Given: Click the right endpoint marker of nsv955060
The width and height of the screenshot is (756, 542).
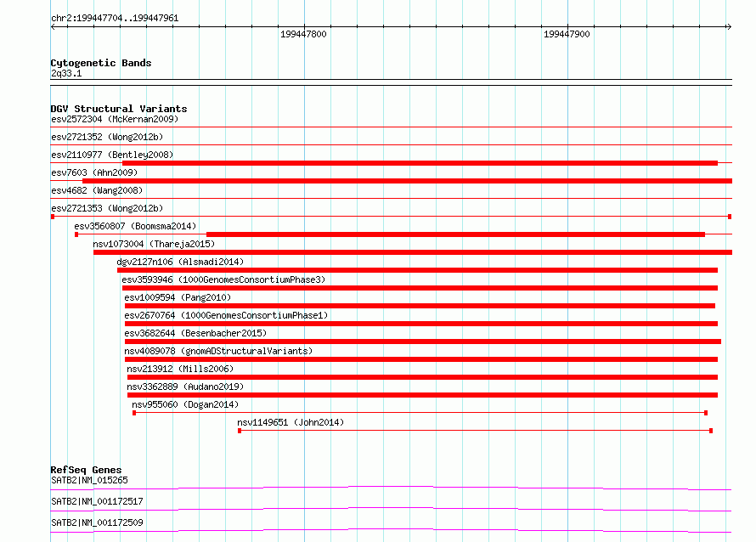Looking at the screenshot, I should point(706,413).
